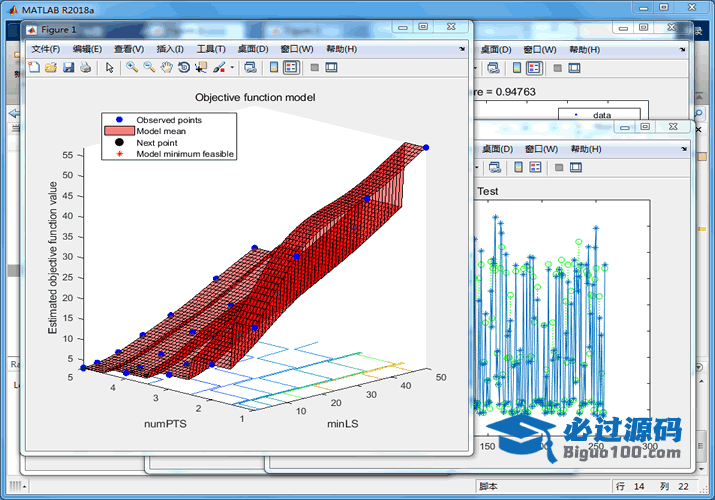Click the 行 14 status bar entry
Image resolution: width=715 pixels, height=500 pixels.
[630, 486]
